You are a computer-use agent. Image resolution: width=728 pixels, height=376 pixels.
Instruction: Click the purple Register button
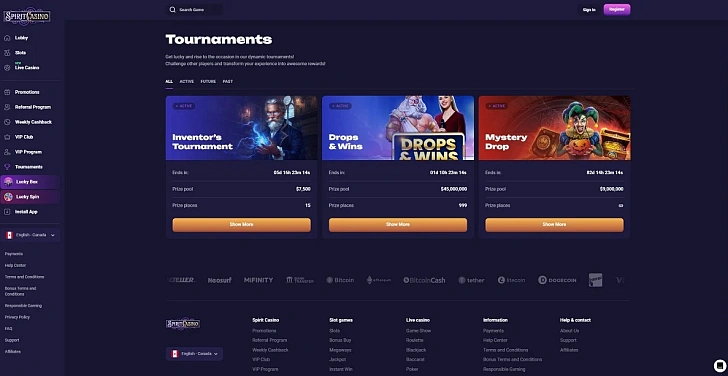click(617, 9)
